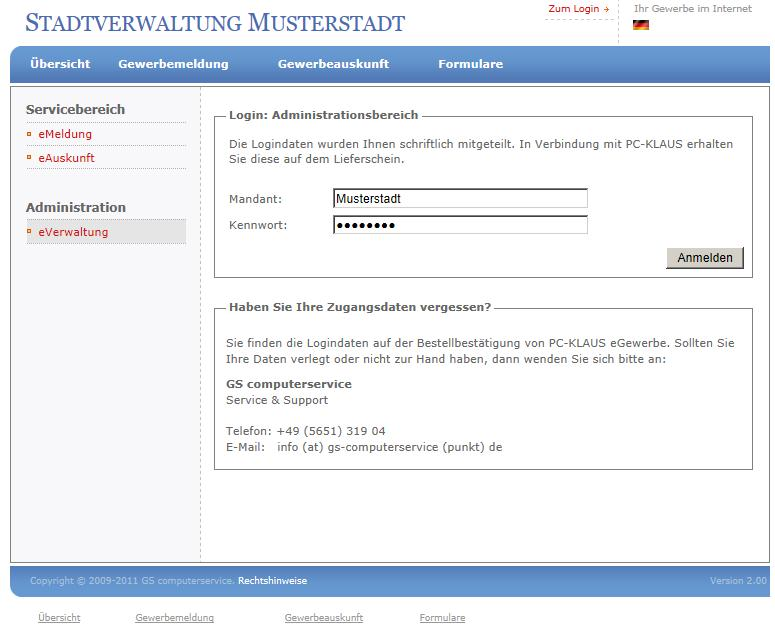Click the red bullet icon beside eMeldung
Image resolution: width=775 pixels, height=638 pixels.
(30, 134)
